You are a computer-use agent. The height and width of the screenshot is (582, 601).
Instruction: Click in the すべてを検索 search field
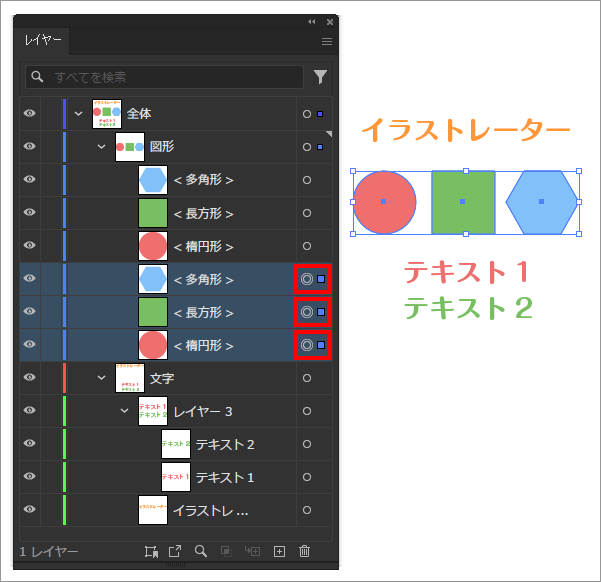(164, 77)
